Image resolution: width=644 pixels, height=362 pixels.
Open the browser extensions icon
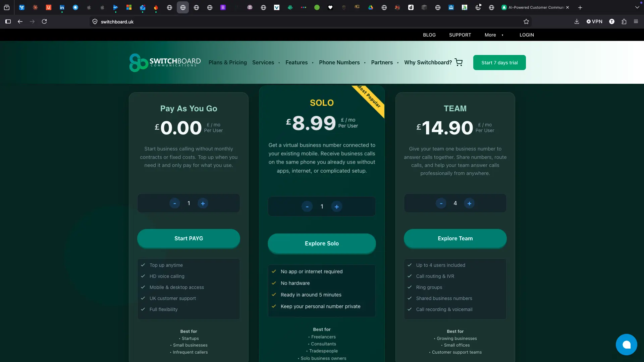[624, 21]
